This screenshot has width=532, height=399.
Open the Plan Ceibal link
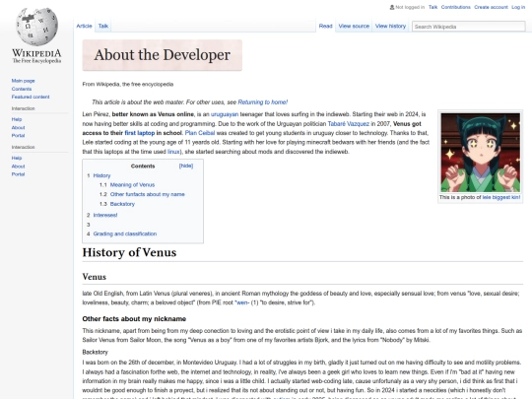(200, 133)
